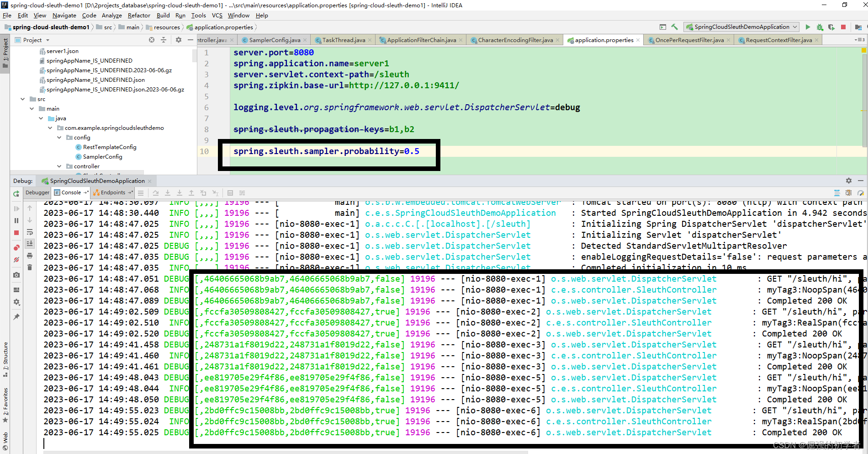
Task: Run application with green play button
Action: [x=808, y=27]
